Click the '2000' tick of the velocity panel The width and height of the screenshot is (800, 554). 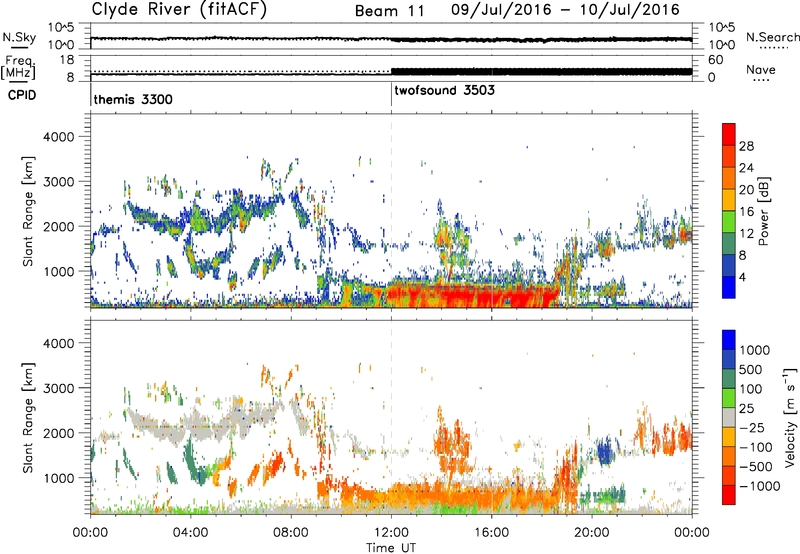tap(58, 433)
